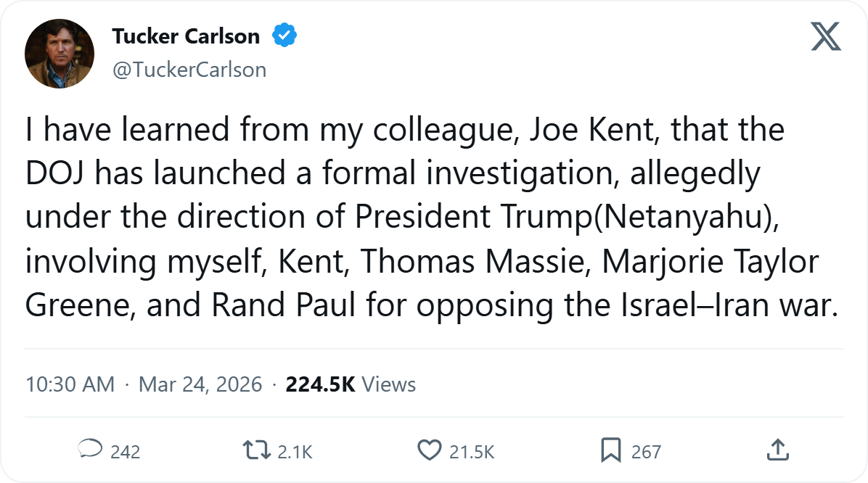This screenshot has height=483, width=868.
Task: Click "Rand Paul" in the tweet text
Action: coord(283,306)
